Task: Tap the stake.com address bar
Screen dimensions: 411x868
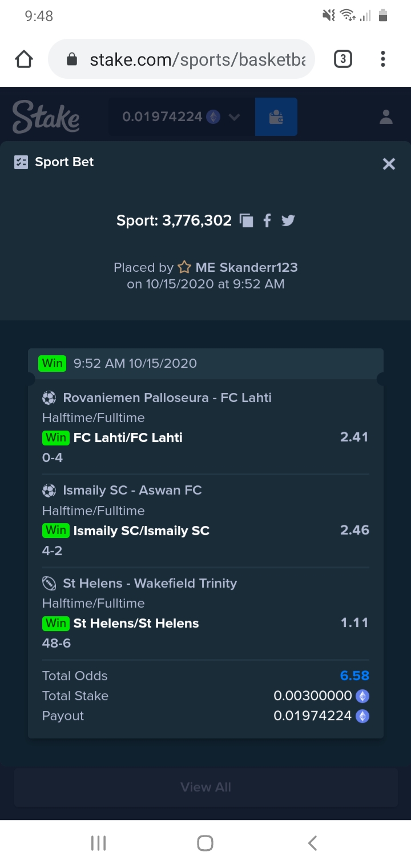Action: coord(182,59)
